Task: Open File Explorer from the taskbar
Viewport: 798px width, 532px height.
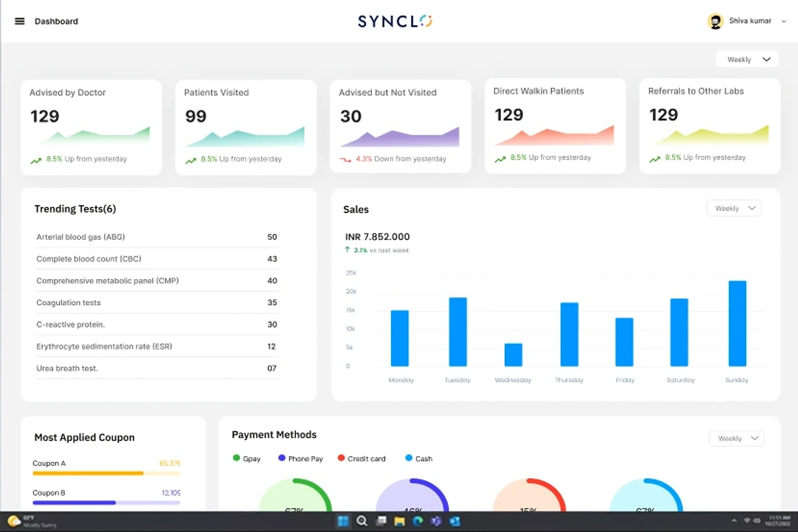Action: coord(399,521)
